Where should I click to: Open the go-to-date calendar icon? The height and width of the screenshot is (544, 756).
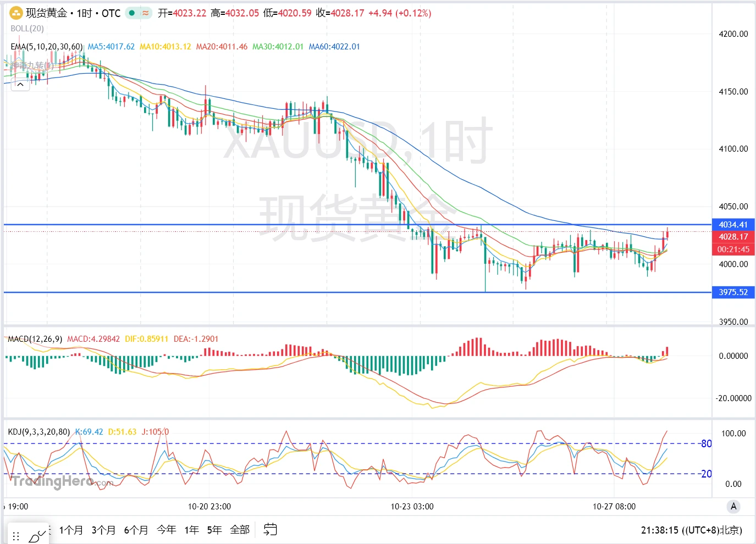pos(270,530)
